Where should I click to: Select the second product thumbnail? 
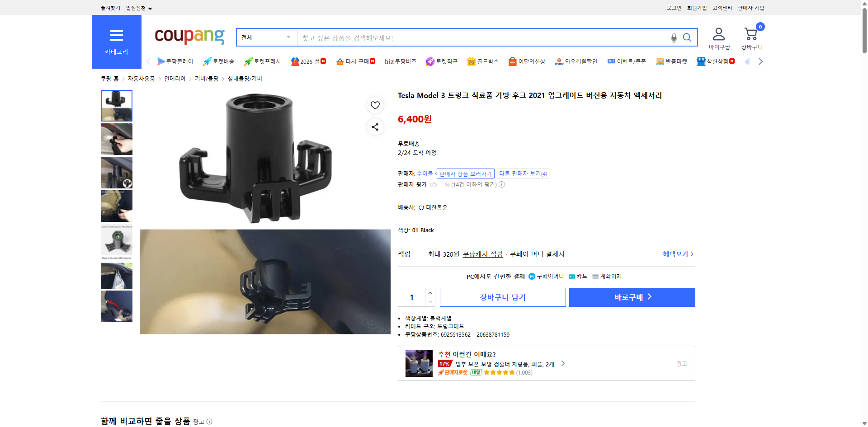click(x=116, y=139)
